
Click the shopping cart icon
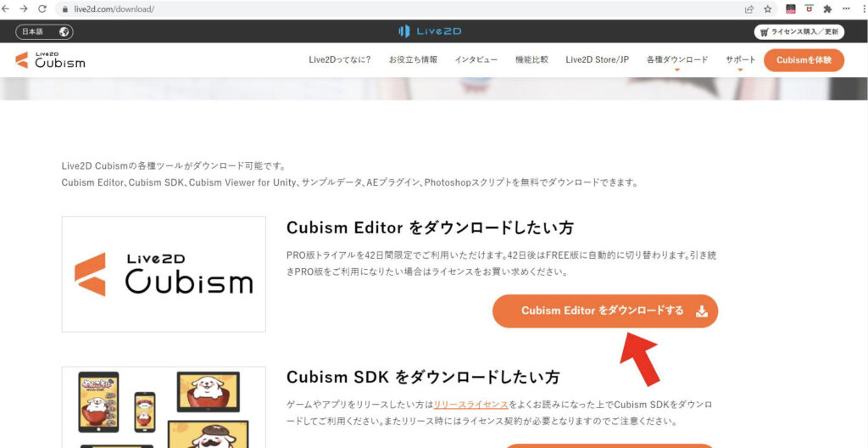coord(765,32)
